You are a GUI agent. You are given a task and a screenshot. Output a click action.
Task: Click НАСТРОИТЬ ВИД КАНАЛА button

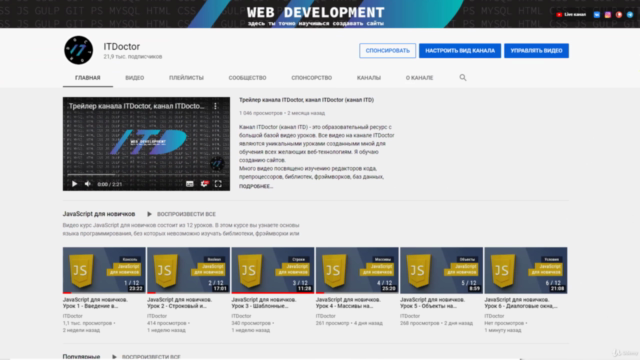click(x=460, y=51)
